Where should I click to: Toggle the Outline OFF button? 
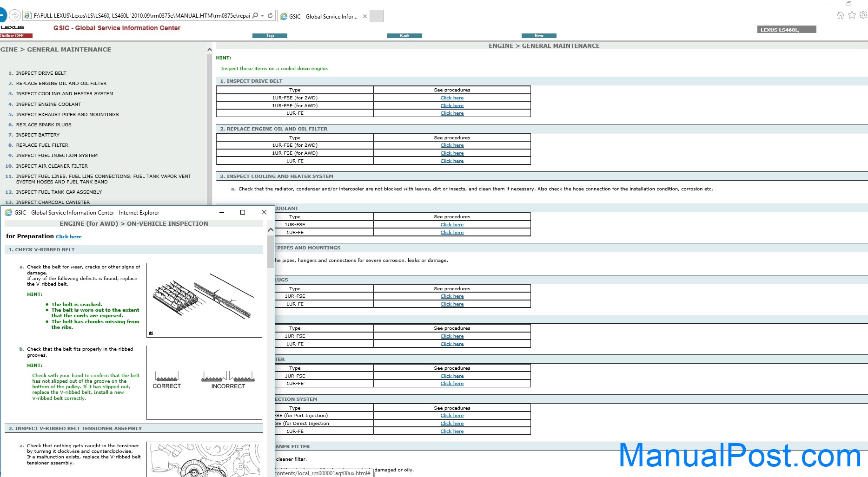coord(16,36)
